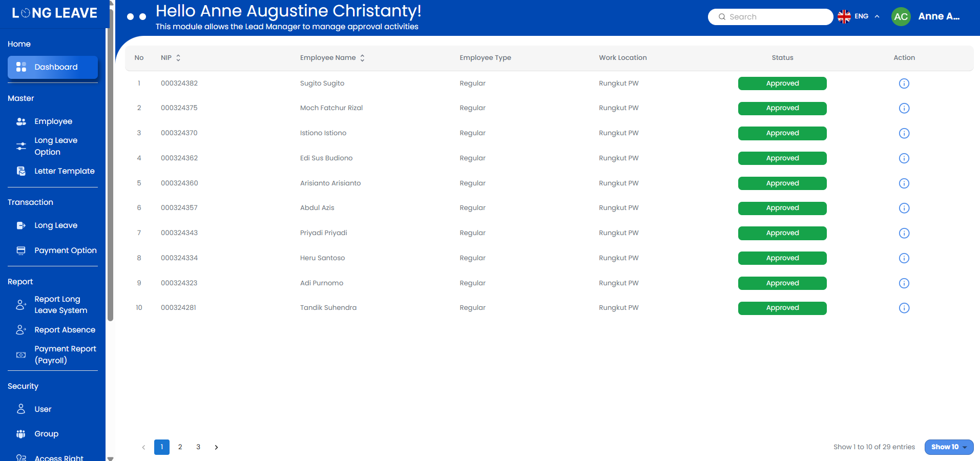Click the Anne A... username
980x461 pixels.
coord(939,16)
